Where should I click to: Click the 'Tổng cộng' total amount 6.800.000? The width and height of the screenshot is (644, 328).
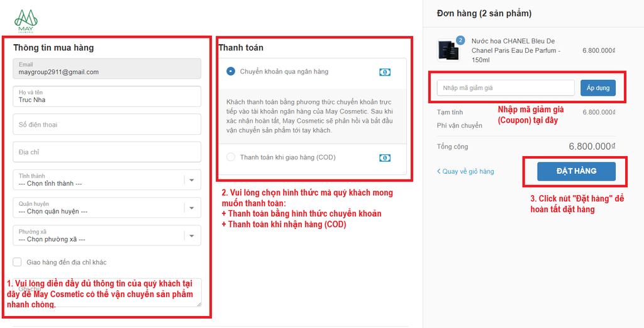(x=592, y=146)
